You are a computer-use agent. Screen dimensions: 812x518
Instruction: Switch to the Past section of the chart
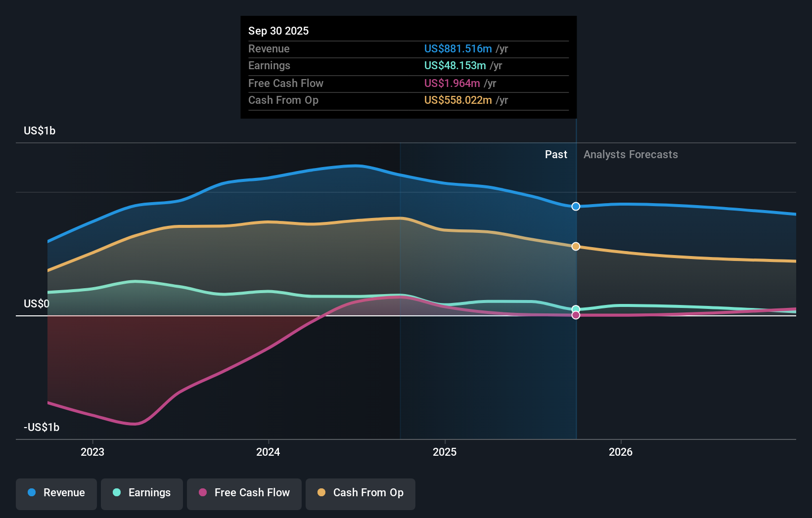[556, 154]
